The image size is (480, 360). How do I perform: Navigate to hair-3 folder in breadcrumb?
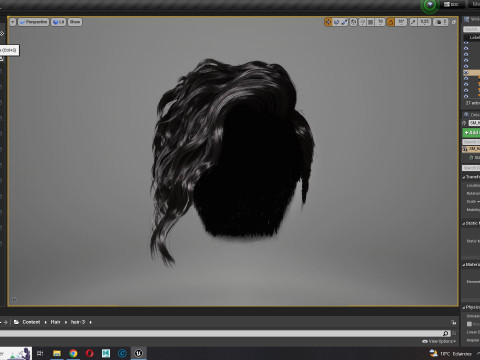pyautogui.click(x=78, y=322)
